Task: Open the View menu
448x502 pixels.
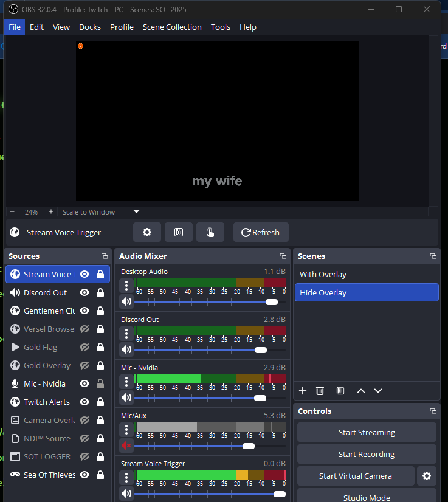Action: (x=61, y=27)
